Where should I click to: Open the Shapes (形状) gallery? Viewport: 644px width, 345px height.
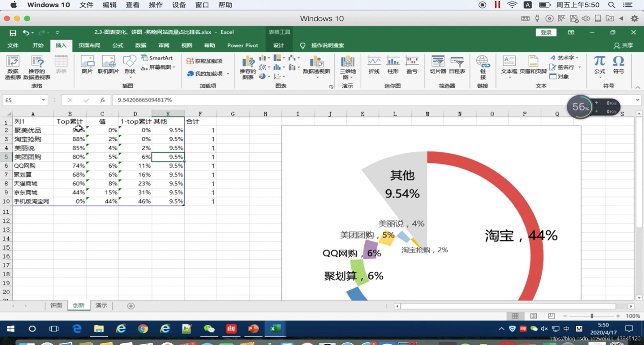point(130,66)
